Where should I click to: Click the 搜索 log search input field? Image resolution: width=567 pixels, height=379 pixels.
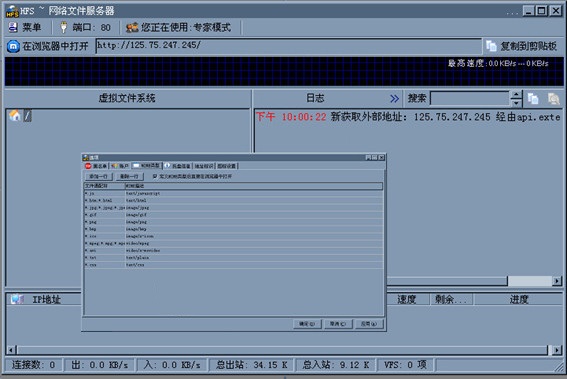469,98
